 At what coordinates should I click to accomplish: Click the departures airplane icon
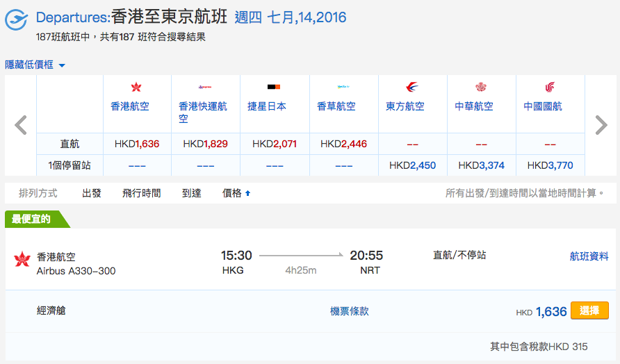click(16, 19)
